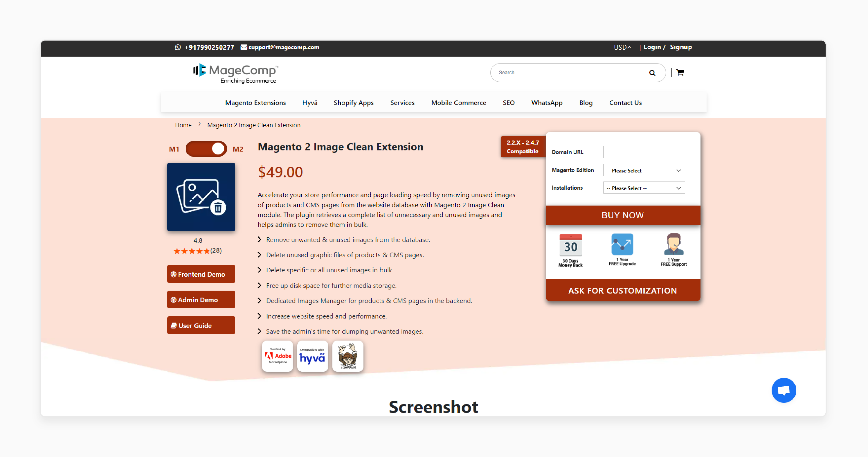Click the support@magecomp.com email link

(x=284, y=47)
